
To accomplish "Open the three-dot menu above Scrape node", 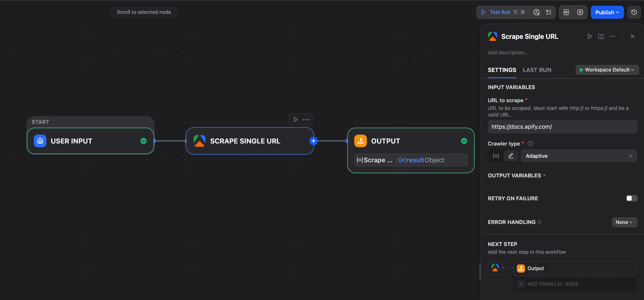I will 306,120.
